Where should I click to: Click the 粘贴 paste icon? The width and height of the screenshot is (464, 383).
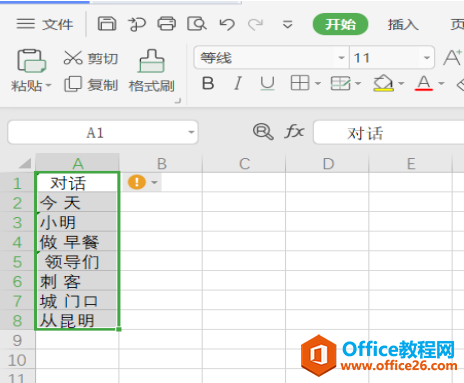pos(31,61)
